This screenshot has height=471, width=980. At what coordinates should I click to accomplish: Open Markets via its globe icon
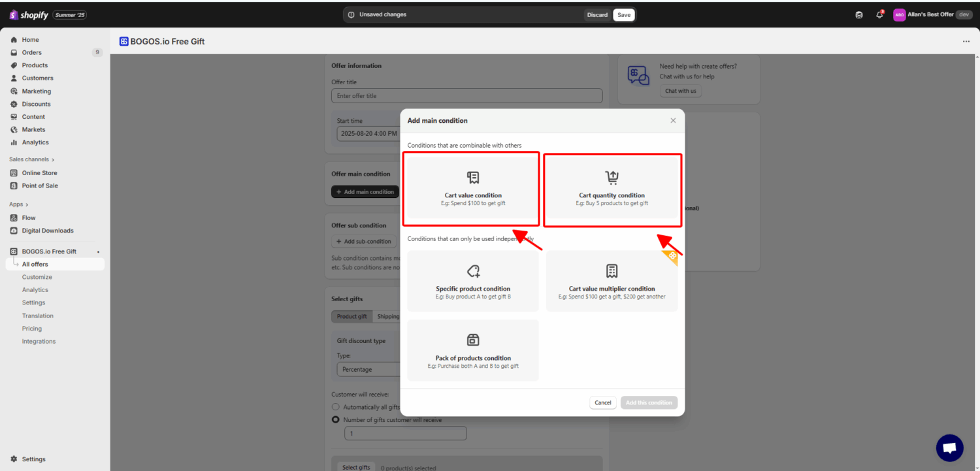(14, 129)
